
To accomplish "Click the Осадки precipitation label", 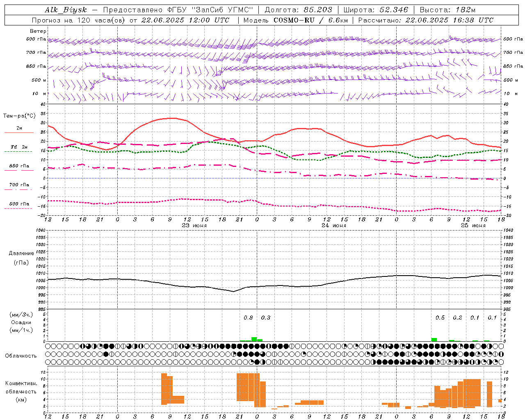I will coord(21,322).
